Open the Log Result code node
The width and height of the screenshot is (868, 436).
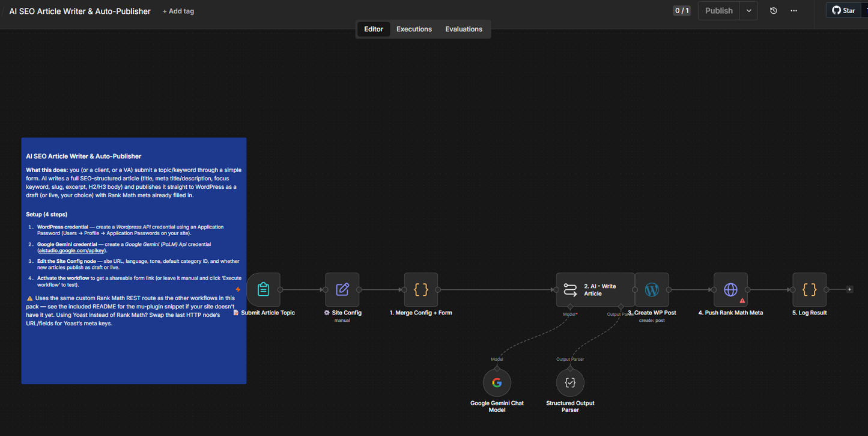click(x=810, y=290)
